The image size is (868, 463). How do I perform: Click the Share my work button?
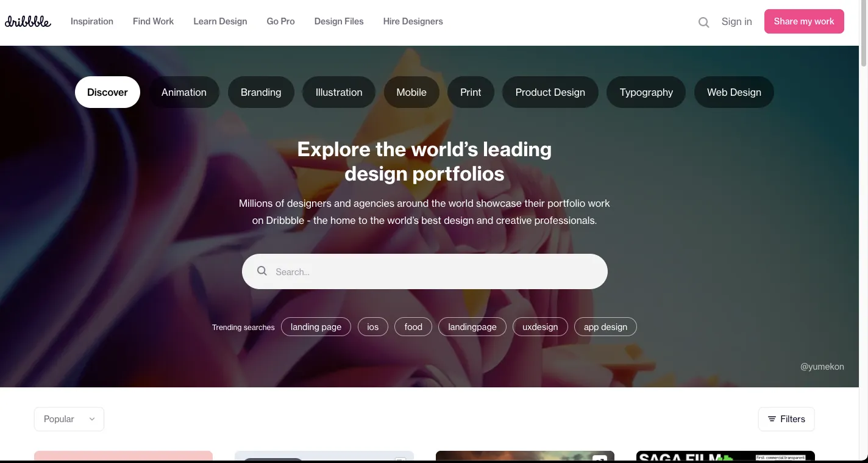coord(803,21)
